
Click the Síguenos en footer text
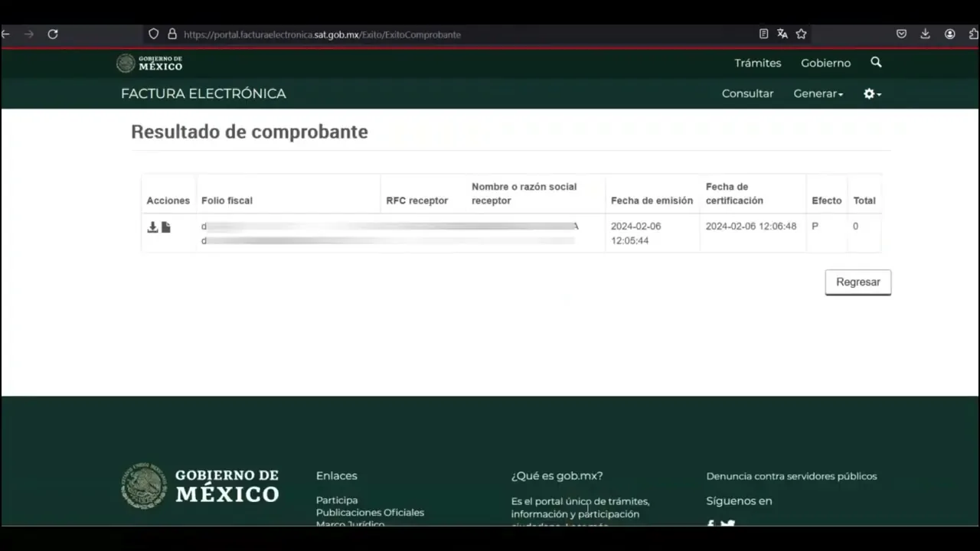click(x=739, y=501)
